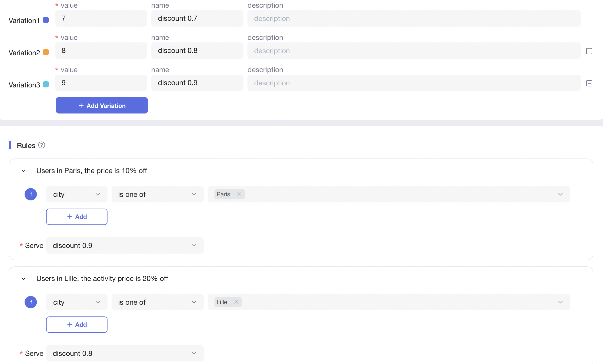Click the blue circle icon for Lille rule
The image size is (603, 364).
(x=30, y=302)
